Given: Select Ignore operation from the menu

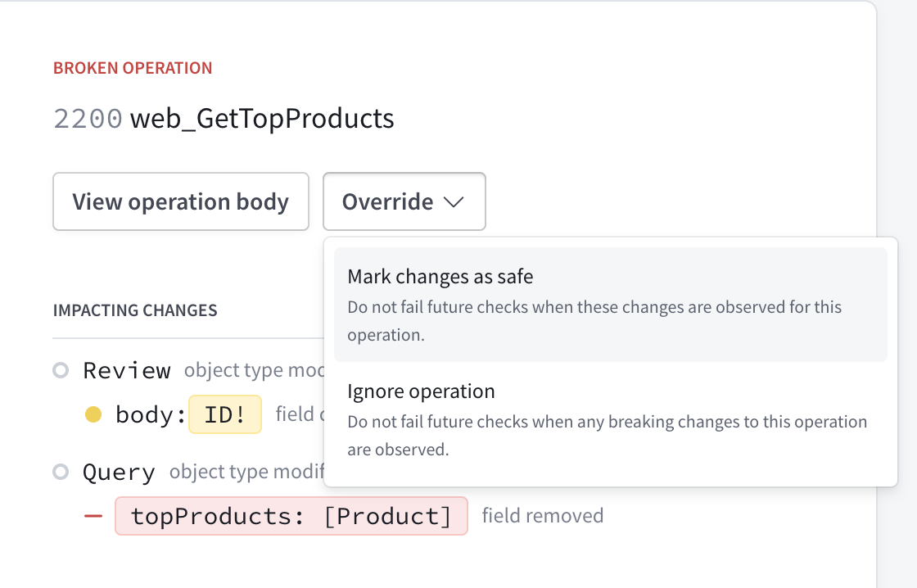Looking at the screenshot, I should click(422, 391).
